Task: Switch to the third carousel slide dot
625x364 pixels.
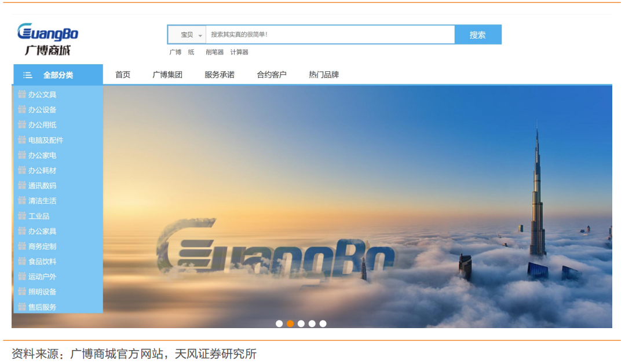Action: click(301, 323)
